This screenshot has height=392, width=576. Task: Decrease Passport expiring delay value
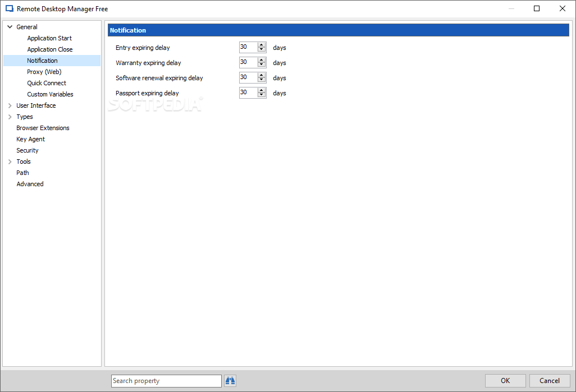(262, 95)
